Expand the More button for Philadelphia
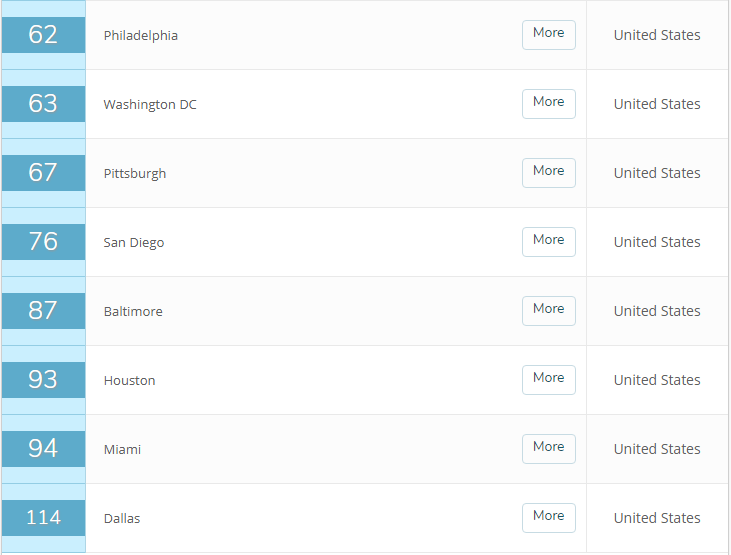Image resolution: width=731 pixels, height=555 pixels. 548,34
